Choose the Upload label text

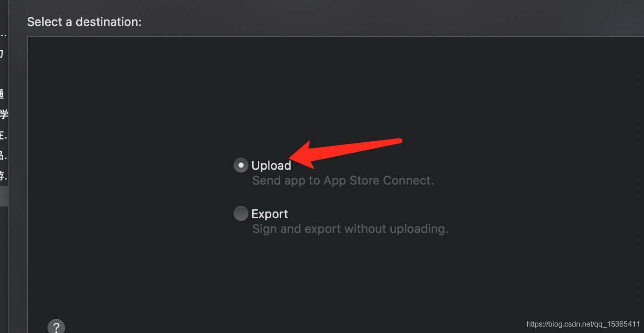tap(271, 166)
